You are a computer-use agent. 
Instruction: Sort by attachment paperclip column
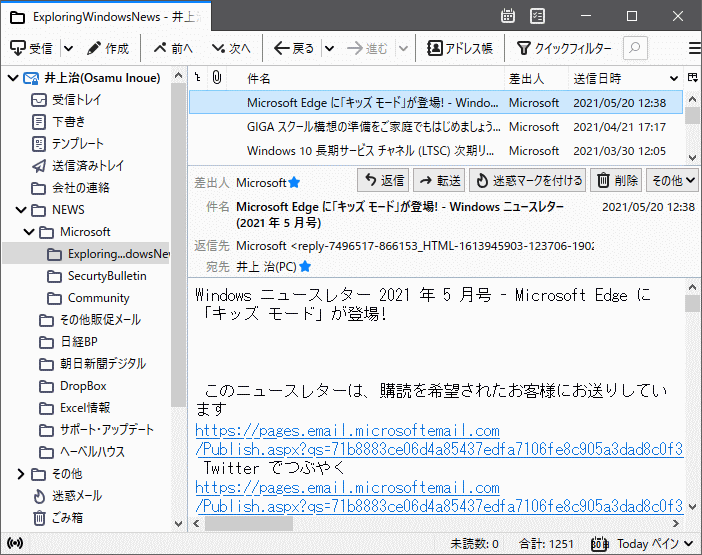217,78
